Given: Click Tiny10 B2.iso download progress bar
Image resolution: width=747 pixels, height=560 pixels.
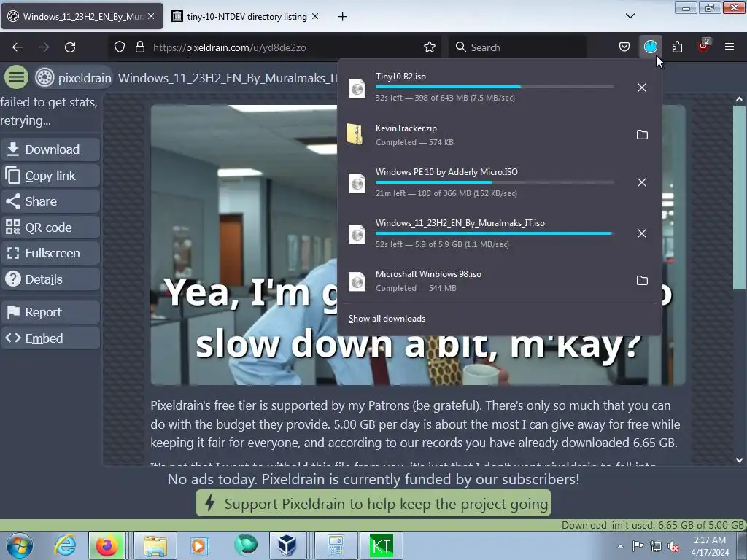Looking at the screenshot, I should coord(495,87).
